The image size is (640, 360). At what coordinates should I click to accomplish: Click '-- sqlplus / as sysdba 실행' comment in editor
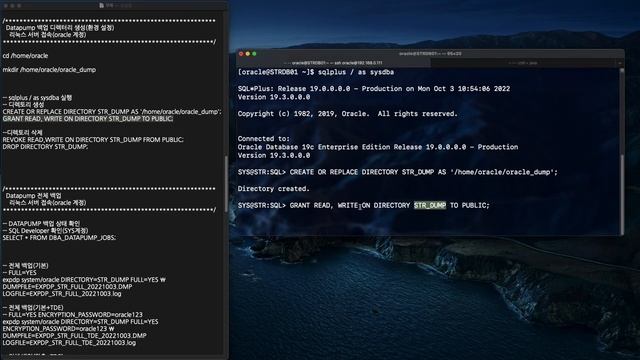click(37, 98)
